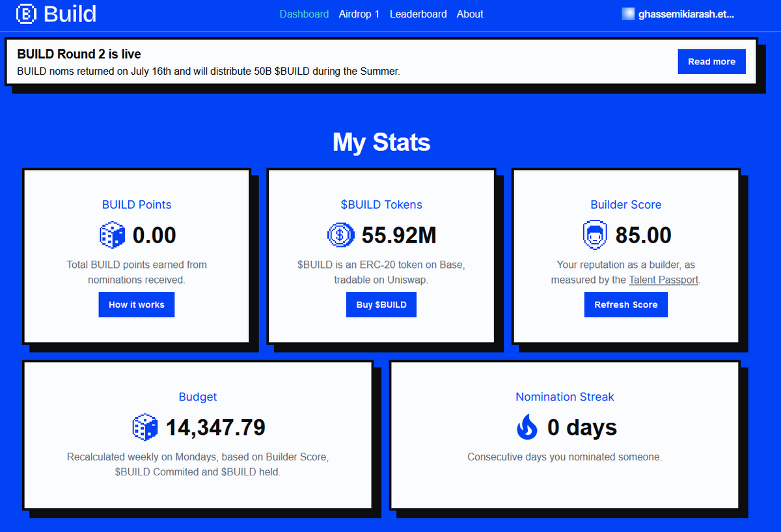Click the dice icon beside BUILD Points value
This screenshot has height=532, width=781.
[112, 235]
